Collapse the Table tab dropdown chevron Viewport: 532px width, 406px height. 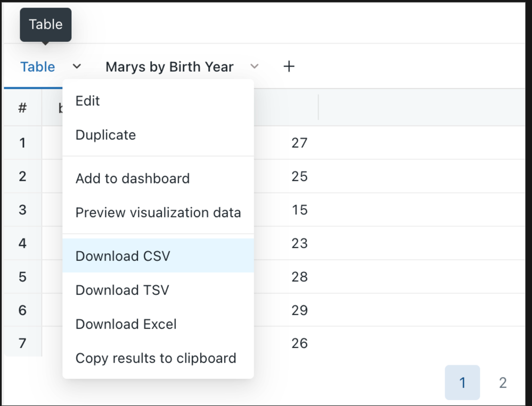(77, 67)
